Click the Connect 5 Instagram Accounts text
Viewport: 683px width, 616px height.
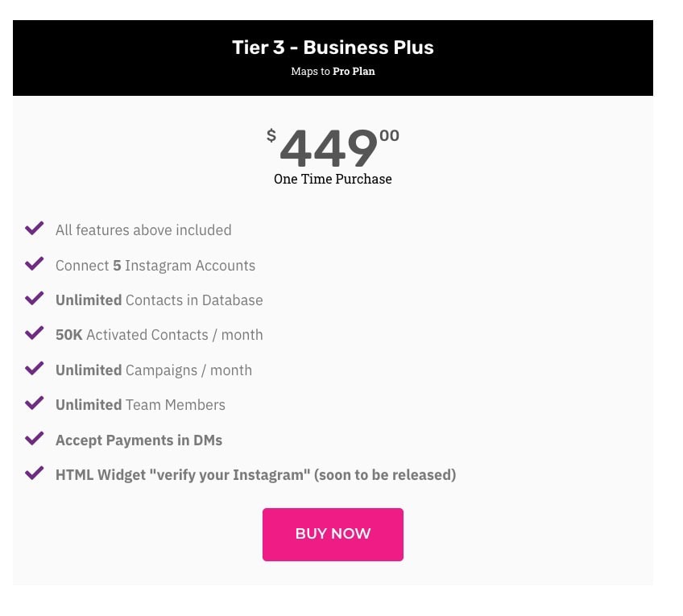click(x=155, y=266)
